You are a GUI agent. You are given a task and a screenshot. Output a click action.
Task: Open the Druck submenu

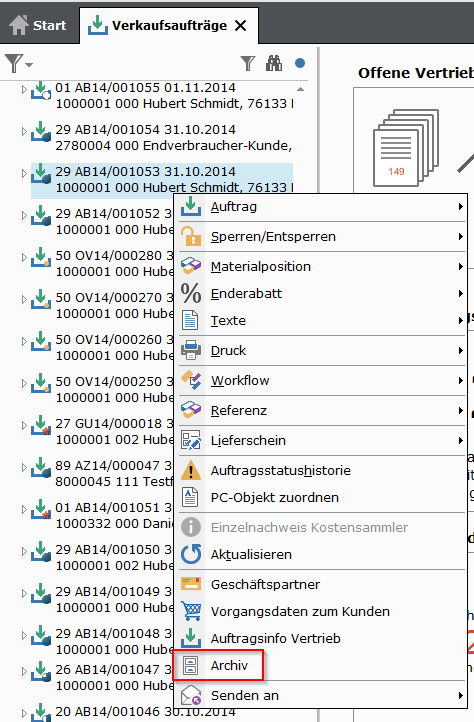click(x=322, y=350)
